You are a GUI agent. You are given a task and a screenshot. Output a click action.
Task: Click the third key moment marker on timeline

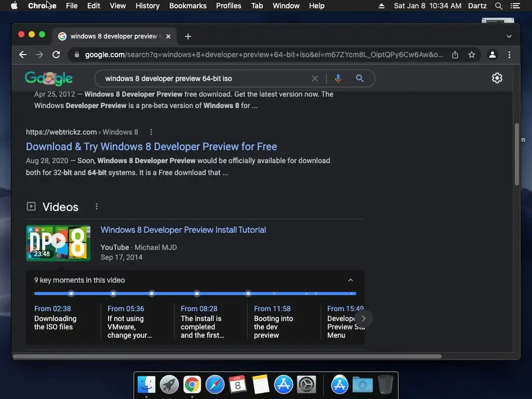tap(152, 293)
